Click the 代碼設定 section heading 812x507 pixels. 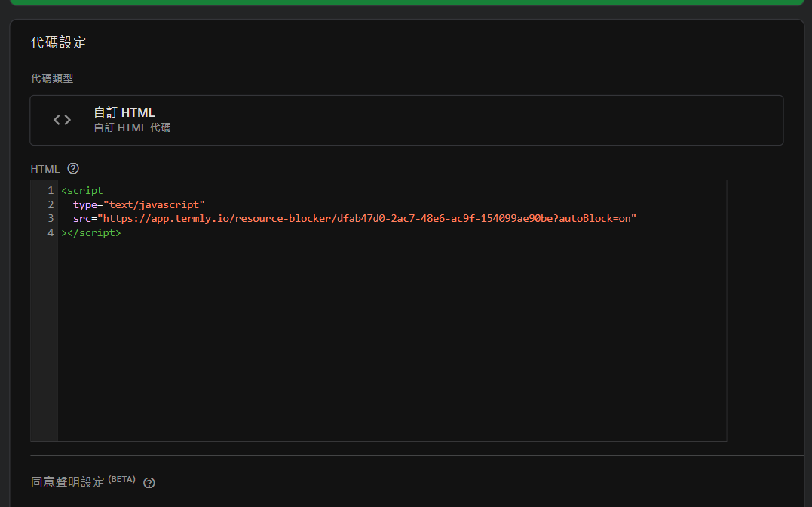point(59,43)
